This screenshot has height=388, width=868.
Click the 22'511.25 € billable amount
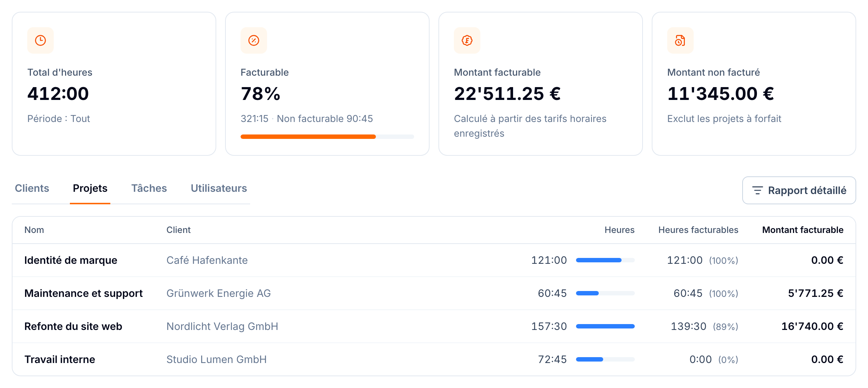click(x=507, y=93)
